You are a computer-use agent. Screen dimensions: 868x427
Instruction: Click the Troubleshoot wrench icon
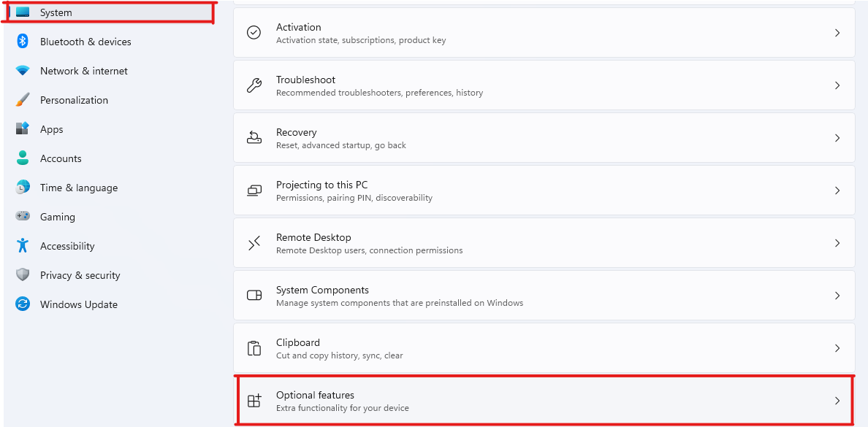coord(254,85)
